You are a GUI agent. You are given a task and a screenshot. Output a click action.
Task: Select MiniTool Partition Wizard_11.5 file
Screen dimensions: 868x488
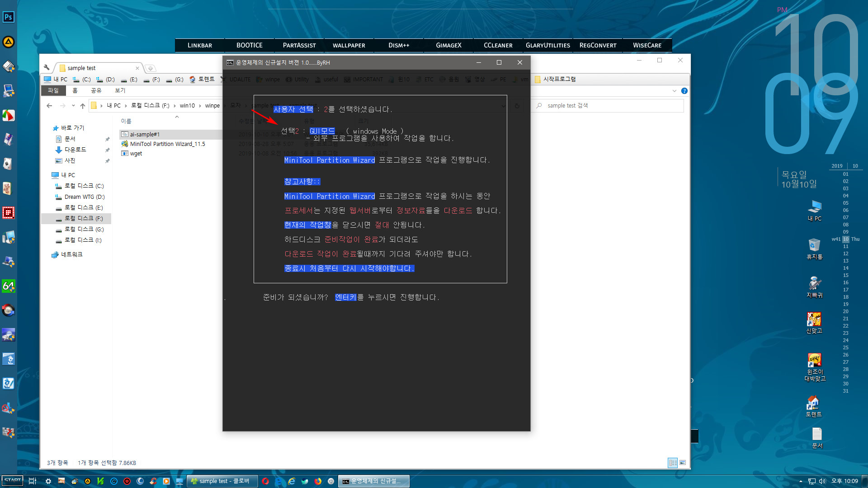(x=167, y=144)
